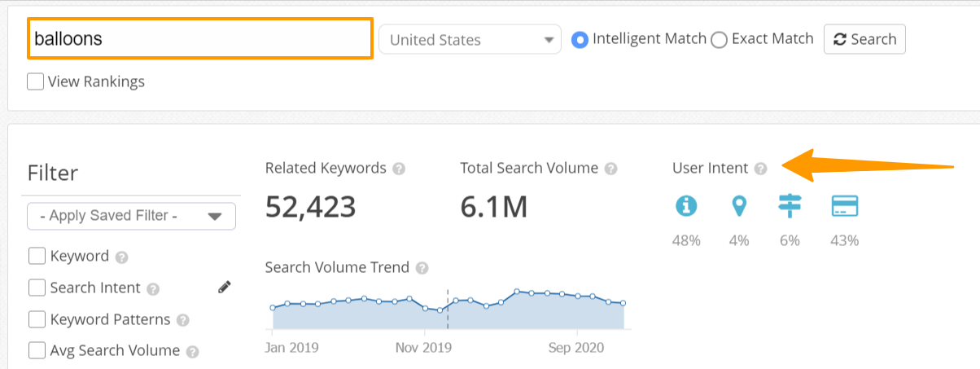
Task: Click the help icon beside Total Search Volume
Action: (x=610, y=169)
